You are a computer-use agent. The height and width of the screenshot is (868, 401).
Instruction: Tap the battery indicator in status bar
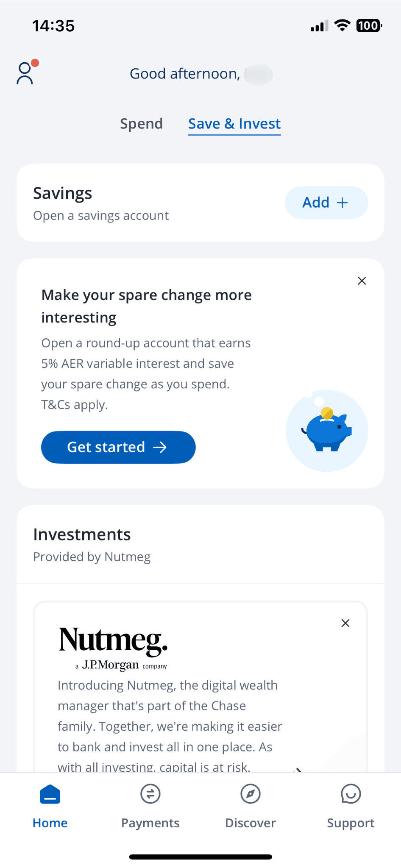coord(369,26)
